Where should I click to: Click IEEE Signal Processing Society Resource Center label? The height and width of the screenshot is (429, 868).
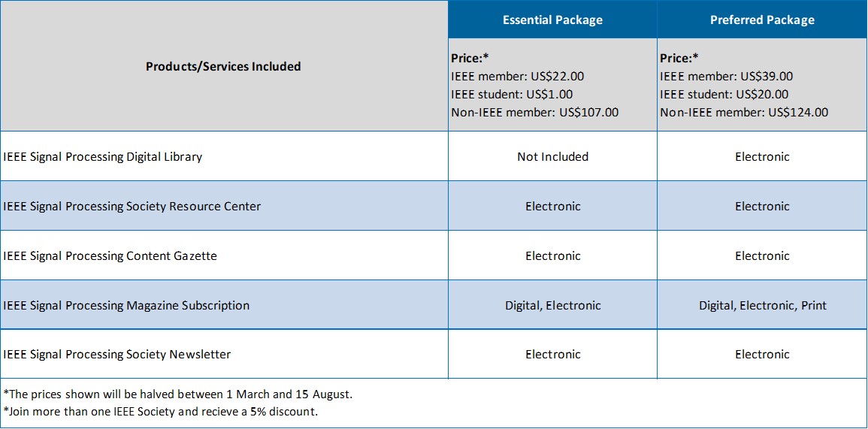pos(132,207)
